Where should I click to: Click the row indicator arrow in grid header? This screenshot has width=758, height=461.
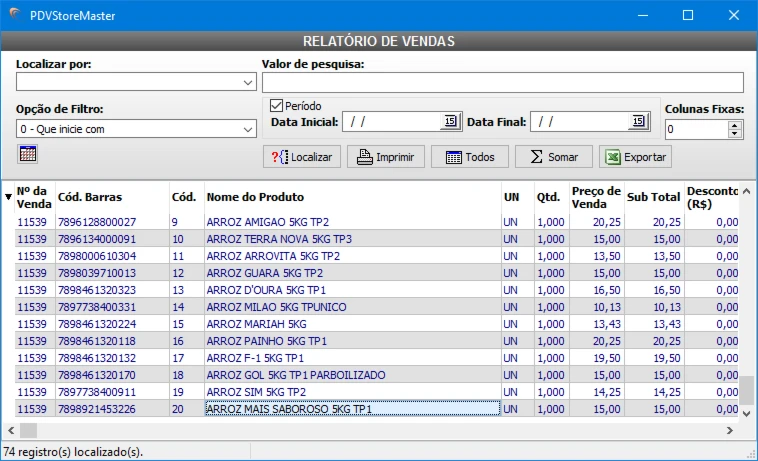point(8,197)
